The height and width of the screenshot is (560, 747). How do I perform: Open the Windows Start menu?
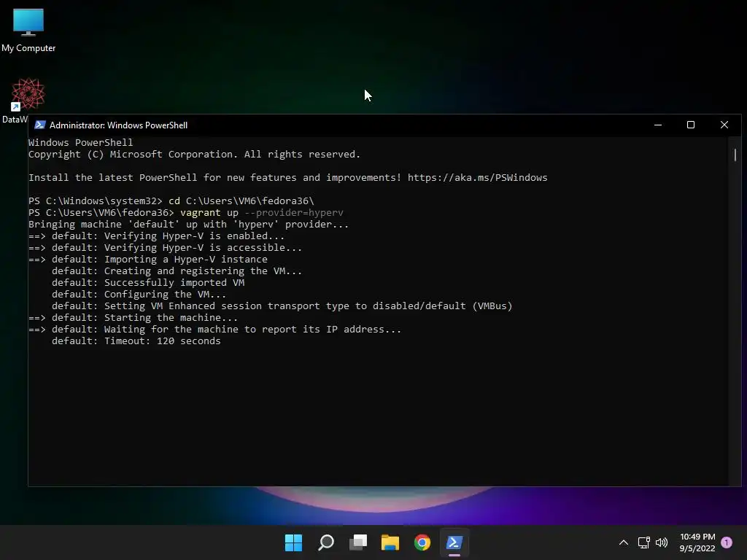click(293, 542)
